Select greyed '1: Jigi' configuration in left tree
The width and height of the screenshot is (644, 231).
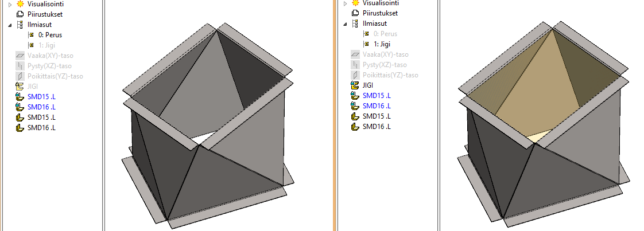click(46, 45)
